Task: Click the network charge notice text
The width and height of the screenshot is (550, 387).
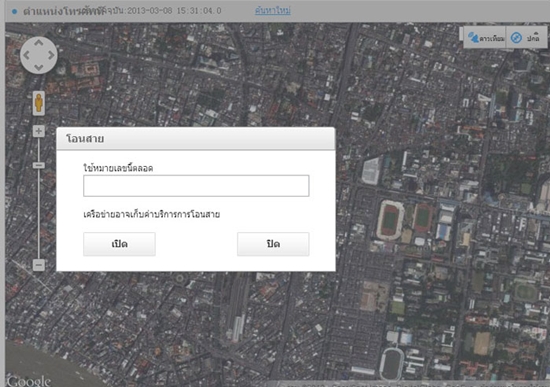Action: point(152,214)
